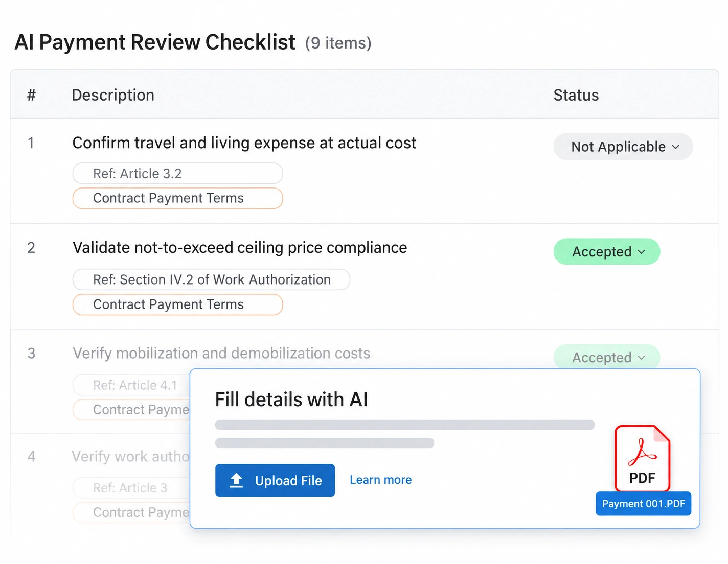Screen dimensions: 728x564
Task: Click the row number 1 cell
Action: click(31, 143)
